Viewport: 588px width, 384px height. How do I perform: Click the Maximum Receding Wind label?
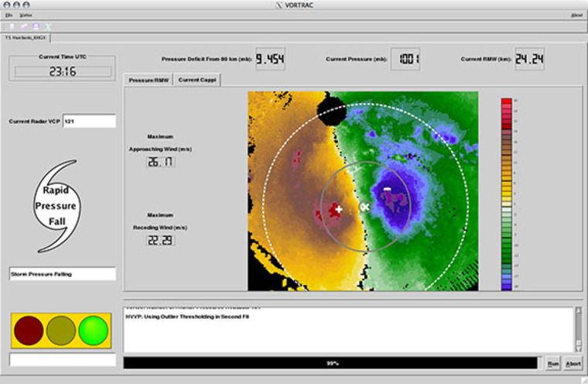pyautogui.click(x=160, y=221)
